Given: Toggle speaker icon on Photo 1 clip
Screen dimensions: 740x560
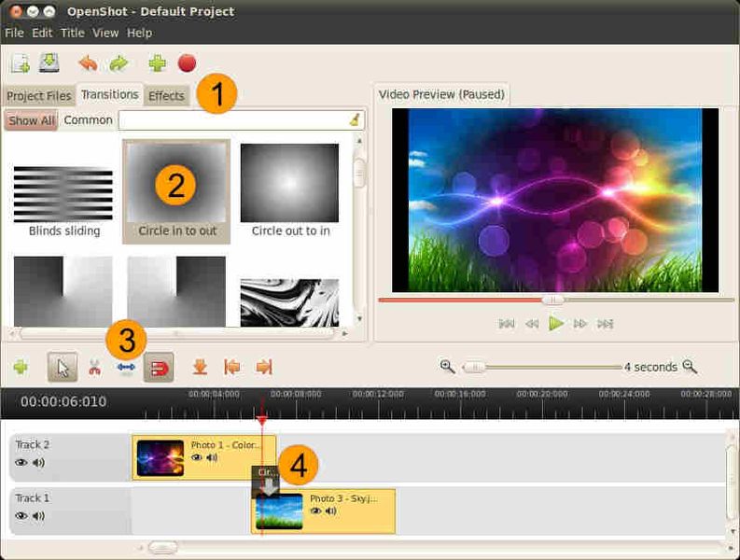Looking at the screenshot, I should pos(212,457).
